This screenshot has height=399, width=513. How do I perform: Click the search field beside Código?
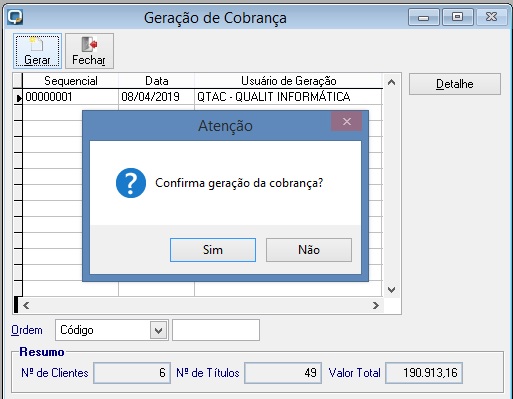(x=216, y=330)
